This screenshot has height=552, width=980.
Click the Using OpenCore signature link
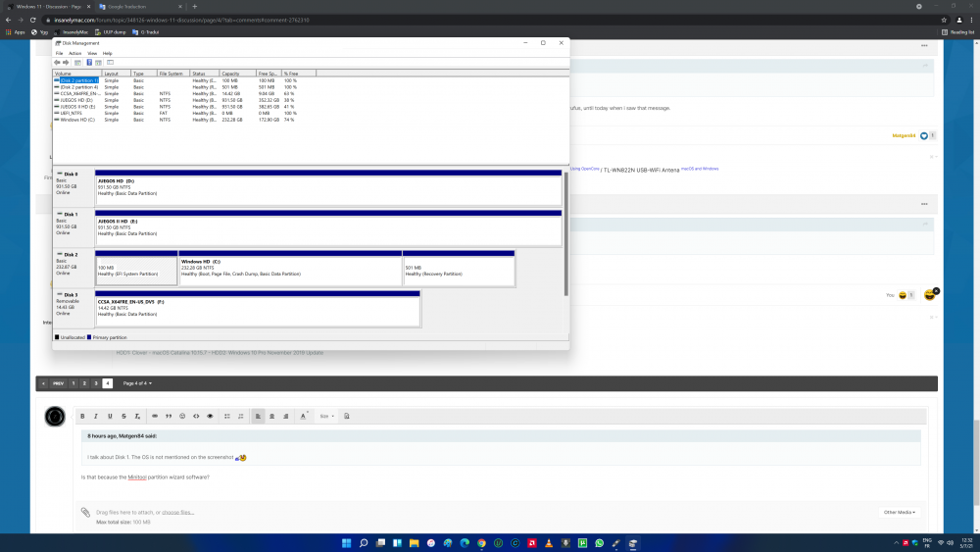click(585, 169)
